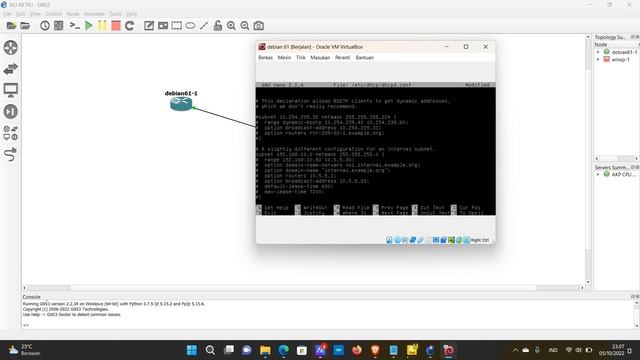
Task: Reload all nodes icon
Action: tap(129, 26)
